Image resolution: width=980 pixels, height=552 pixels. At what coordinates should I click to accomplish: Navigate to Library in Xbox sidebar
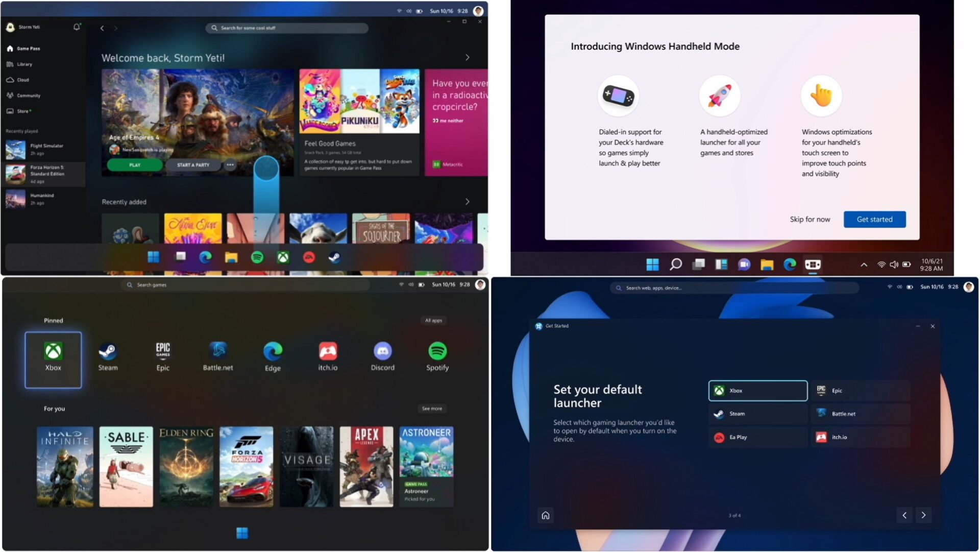pyautogui.click(x=23, y=64)
